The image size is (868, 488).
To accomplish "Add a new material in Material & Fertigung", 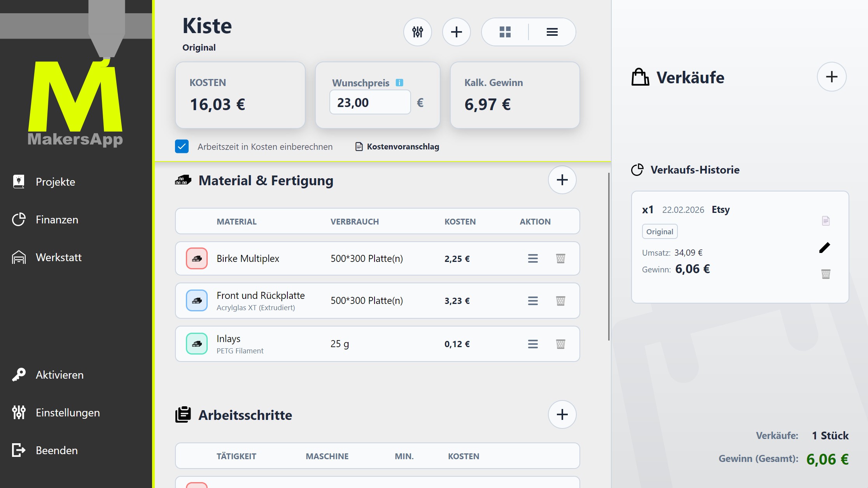I will tap(562, 180).
